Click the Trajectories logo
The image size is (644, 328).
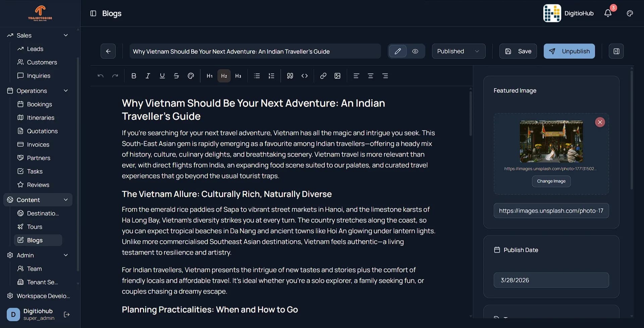pos(40,13)
